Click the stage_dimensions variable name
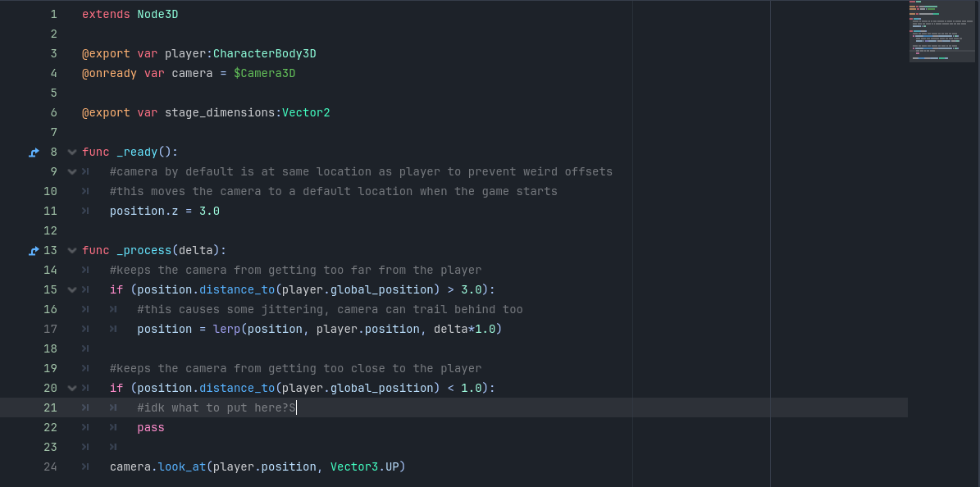980x487 pixels. point(220,112)
